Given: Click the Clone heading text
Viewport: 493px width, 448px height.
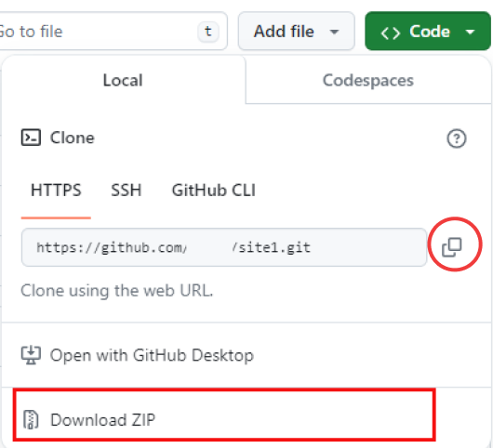Looking at the screenshot, I should coord(73,138).
